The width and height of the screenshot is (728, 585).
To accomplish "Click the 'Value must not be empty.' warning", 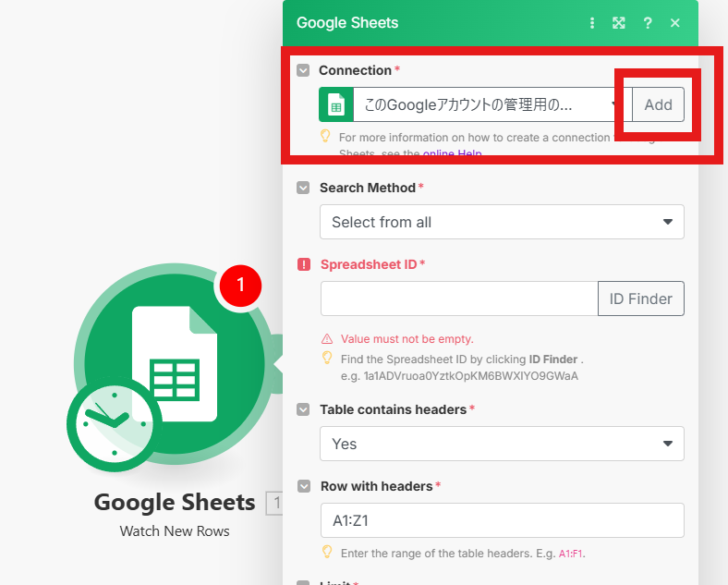I will [x=407, y=339].
